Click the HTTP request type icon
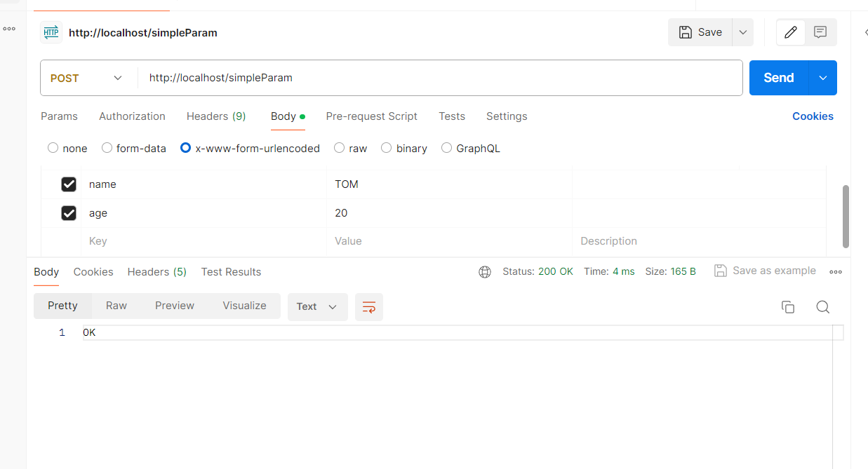The height and width of the screenshot is (469, 868). click(x=51, y=32)
